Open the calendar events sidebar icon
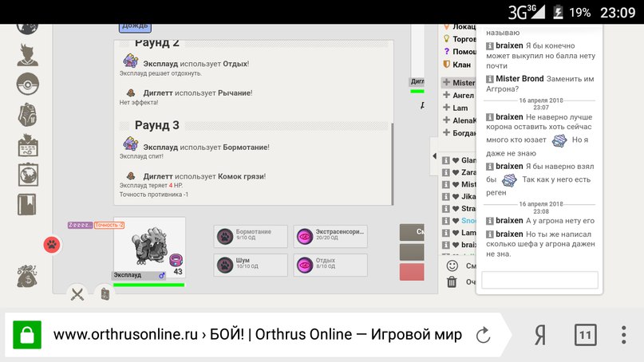This screenshot has height=362, width=644. (27, 145)
